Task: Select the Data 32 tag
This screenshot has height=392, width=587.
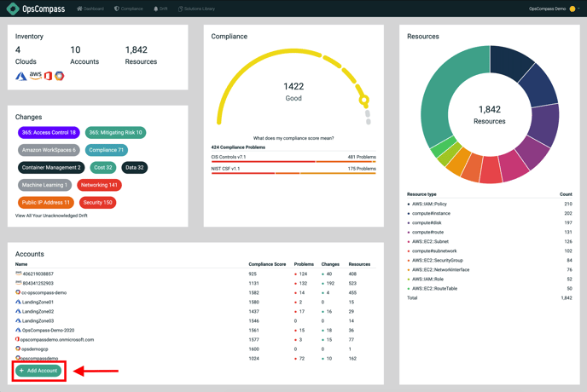Action: [135, 168]
